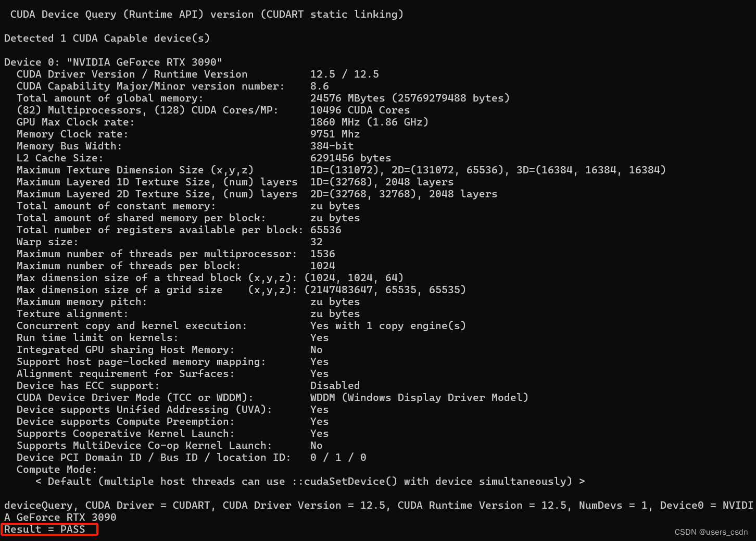This screenshot has width=756, height=541.
Task: Click the Maximum memory pitch zu bytes value
Action: click(x=335, y=301)
